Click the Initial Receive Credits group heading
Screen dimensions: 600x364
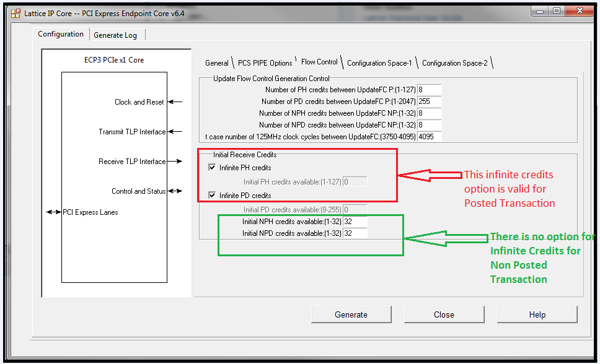click(245, 155)
